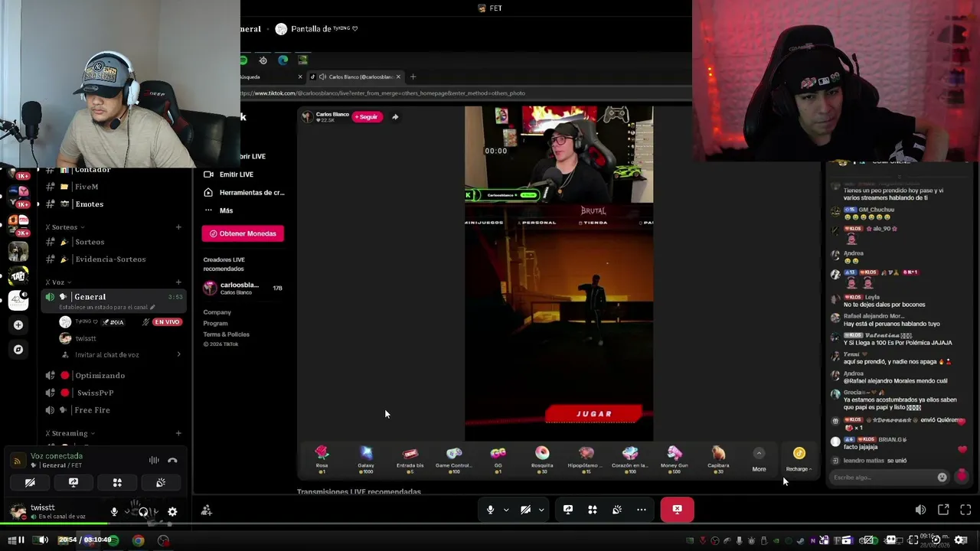Launch an activity from the call bar

point(593,510)
